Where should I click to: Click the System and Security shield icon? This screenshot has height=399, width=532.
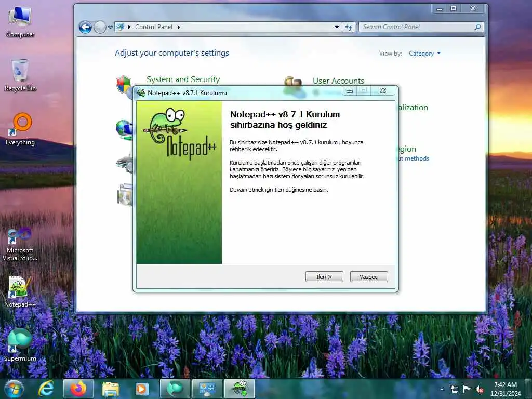point(124,85)
